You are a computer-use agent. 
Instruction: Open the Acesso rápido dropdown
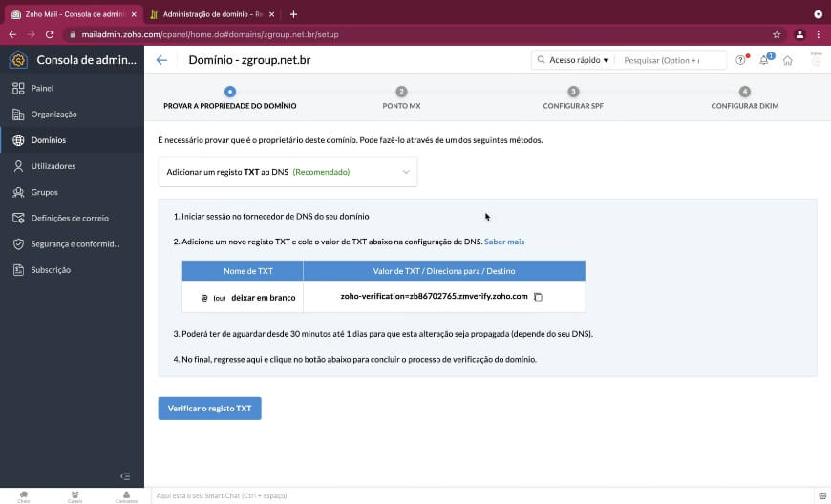572,60
